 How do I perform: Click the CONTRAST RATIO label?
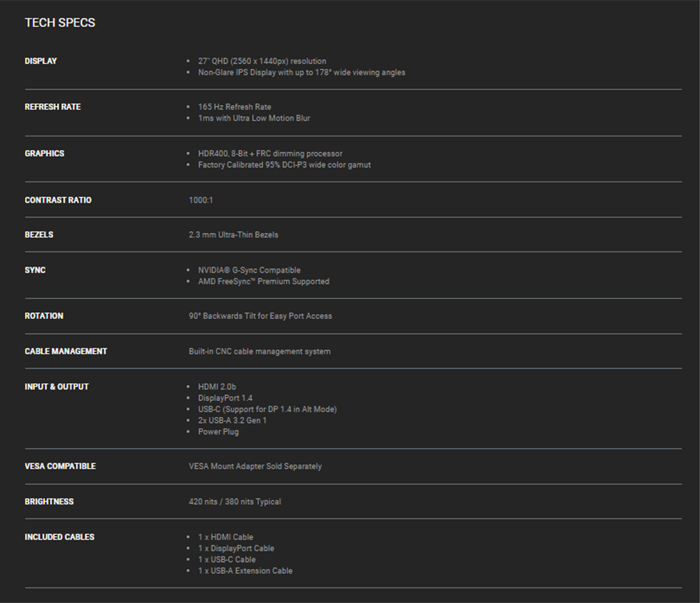pos(58,200)
